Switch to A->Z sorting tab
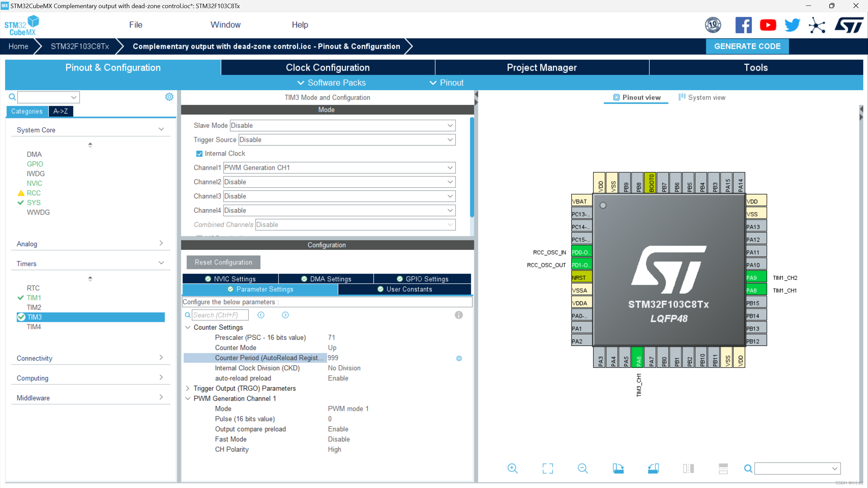 point(61,111)
